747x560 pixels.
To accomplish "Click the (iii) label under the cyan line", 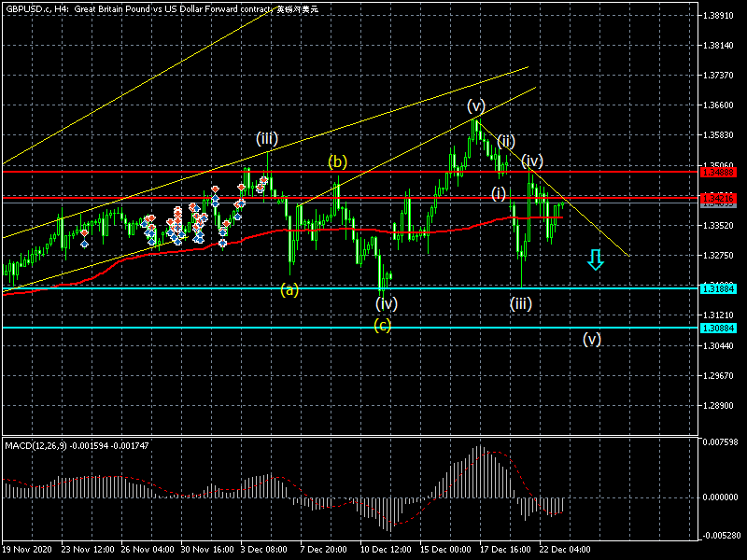I will (521, 302).
